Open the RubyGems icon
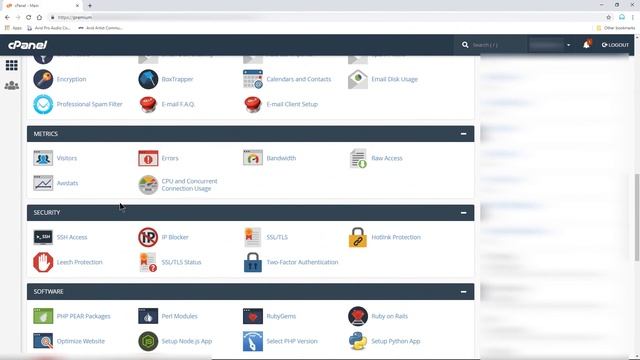This screenshot has width=640, height=360. coord(253,316)
